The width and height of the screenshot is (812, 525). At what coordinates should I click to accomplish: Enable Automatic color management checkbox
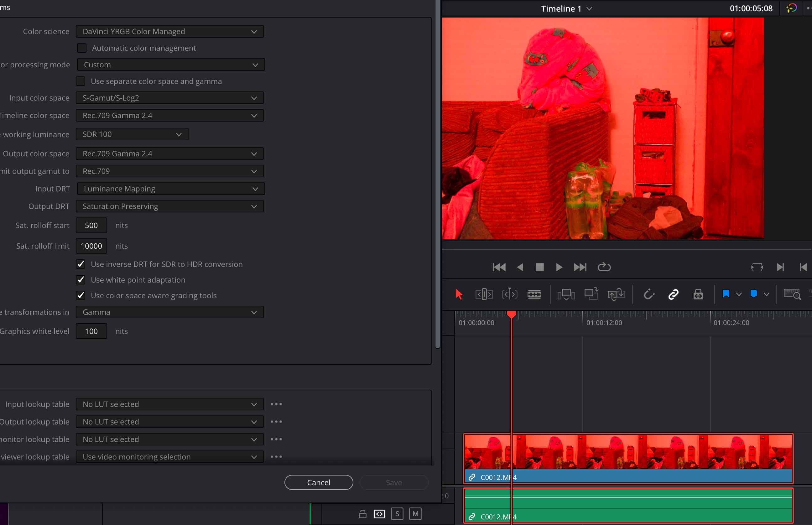pos(81,48)
